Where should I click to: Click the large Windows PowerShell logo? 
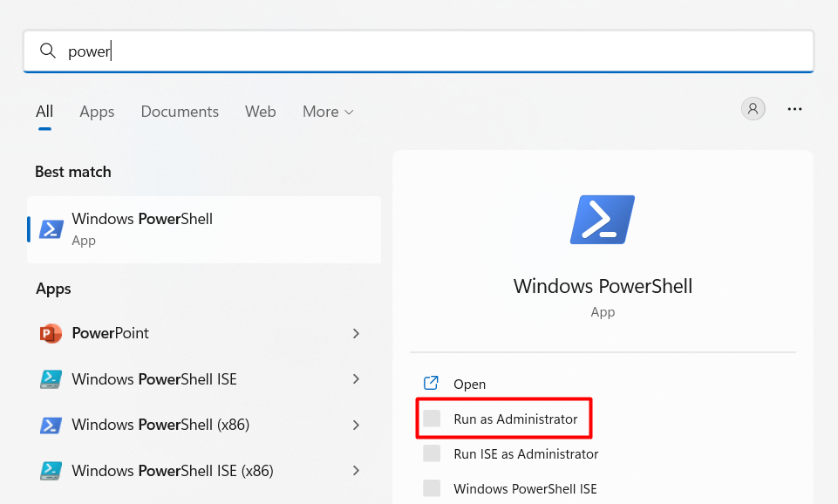603,219
